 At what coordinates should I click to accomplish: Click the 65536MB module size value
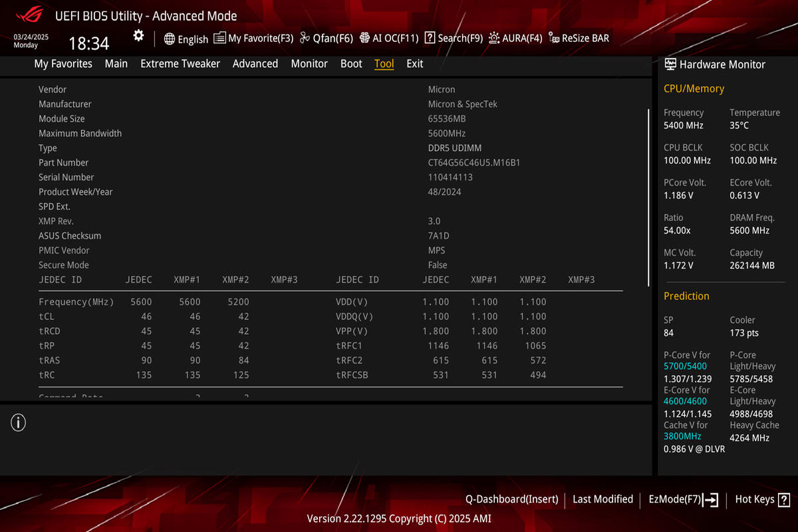tap(447, 118)
